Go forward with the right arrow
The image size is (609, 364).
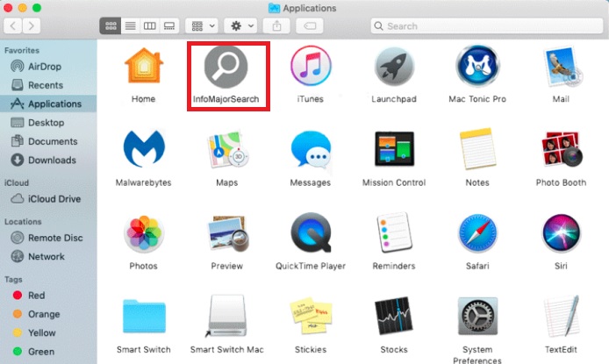[x=31, y=26]
